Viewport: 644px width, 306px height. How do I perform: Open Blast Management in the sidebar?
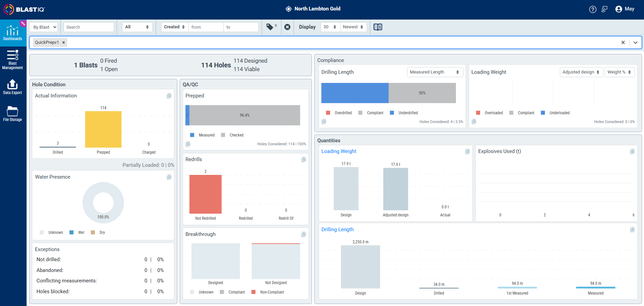(13, 60)
